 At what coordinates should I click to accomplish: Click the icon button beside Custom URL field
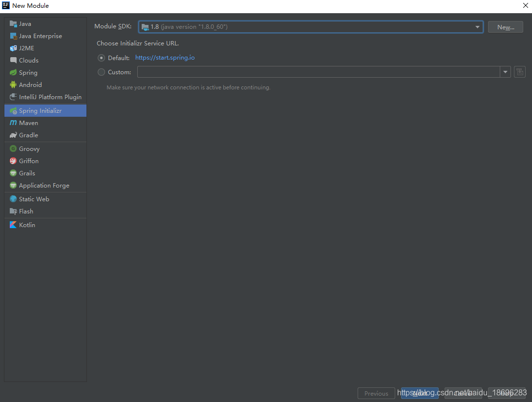(x=519, y=72)
